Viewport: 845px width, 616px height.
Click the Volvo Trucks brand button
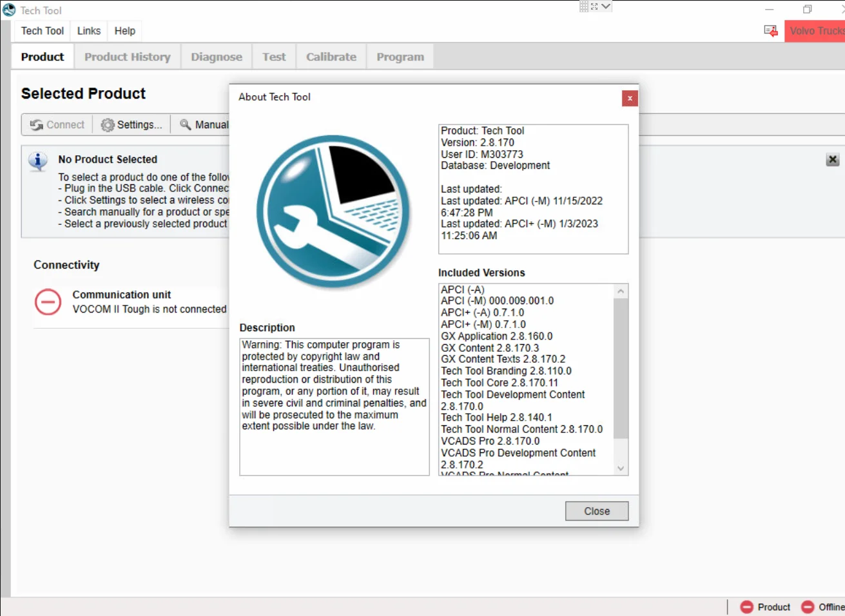[815, 30]
